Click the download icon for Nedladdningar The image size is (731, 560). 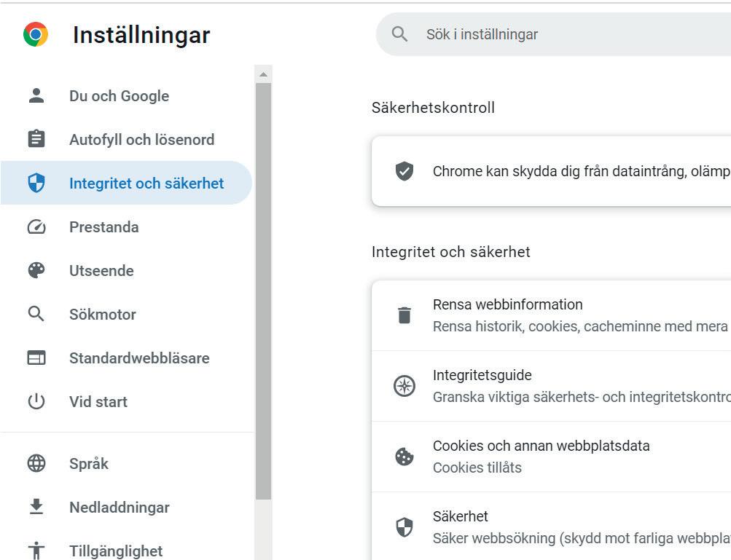(36, 508)
